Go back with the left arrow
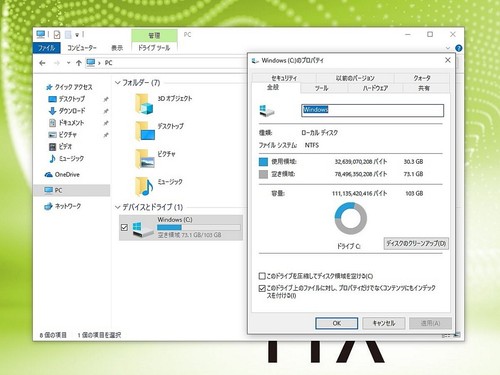500x375 pixels. (x=42, y=63)
